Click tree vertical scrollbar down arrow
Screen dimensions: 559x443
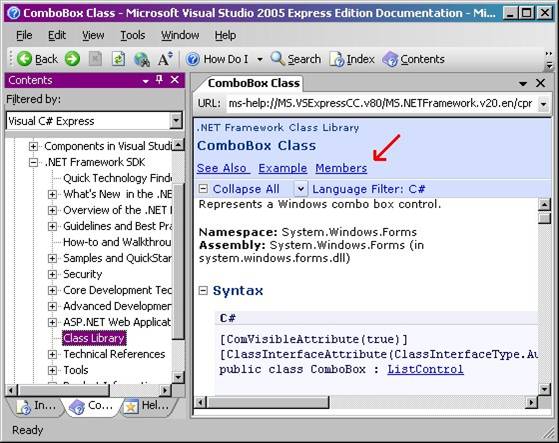point(178,377)
